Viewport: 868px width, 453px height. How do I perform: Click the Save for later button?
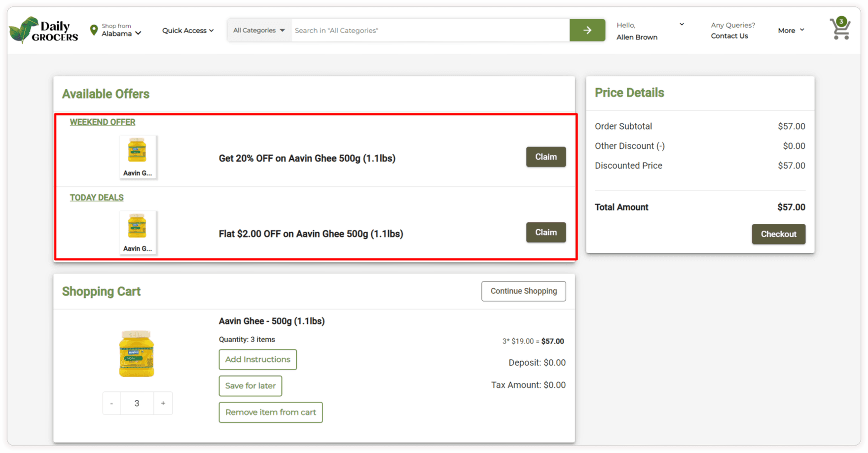(x=251, y=386)
